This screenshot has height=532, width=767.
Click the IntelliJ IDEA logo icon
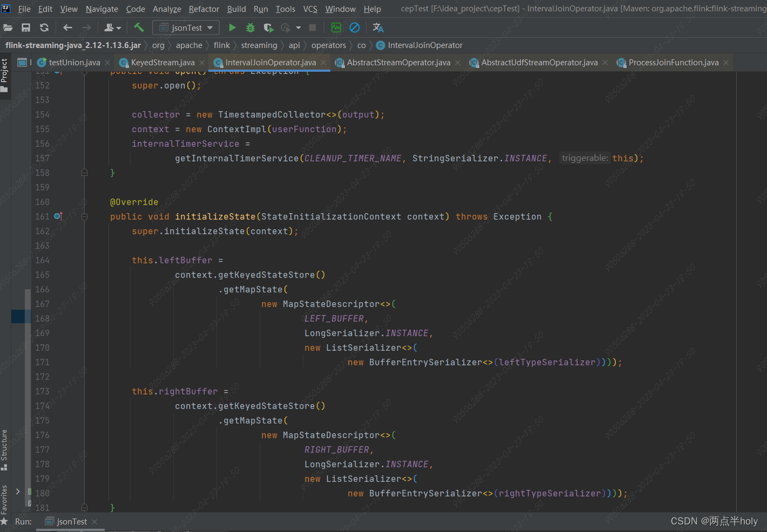6,9
